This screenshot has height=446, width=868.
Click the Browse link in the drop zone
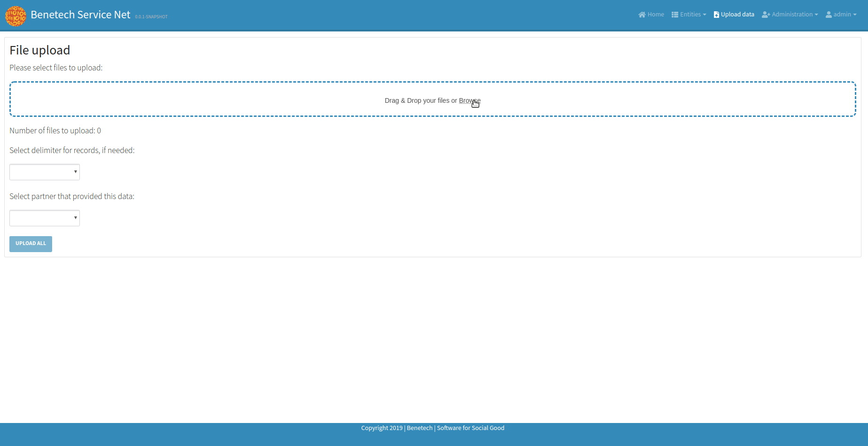coord(470,100)
